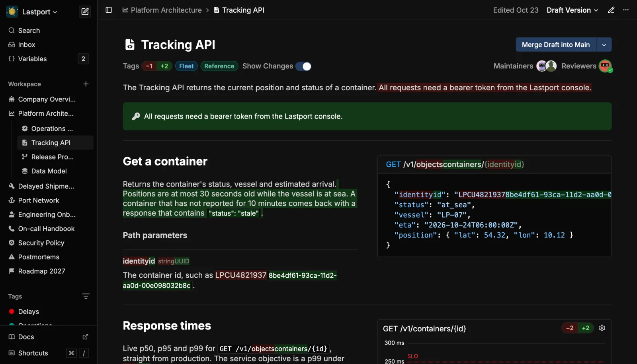Open the Draft Version dropdown
The image size is (637, 364).
pos(572,10)
